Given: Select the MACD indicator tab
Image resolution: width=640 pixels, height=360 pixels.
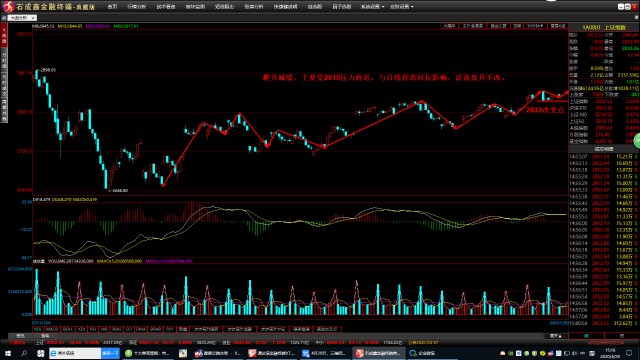Looking at the screenshot, I should click(52, 329).
